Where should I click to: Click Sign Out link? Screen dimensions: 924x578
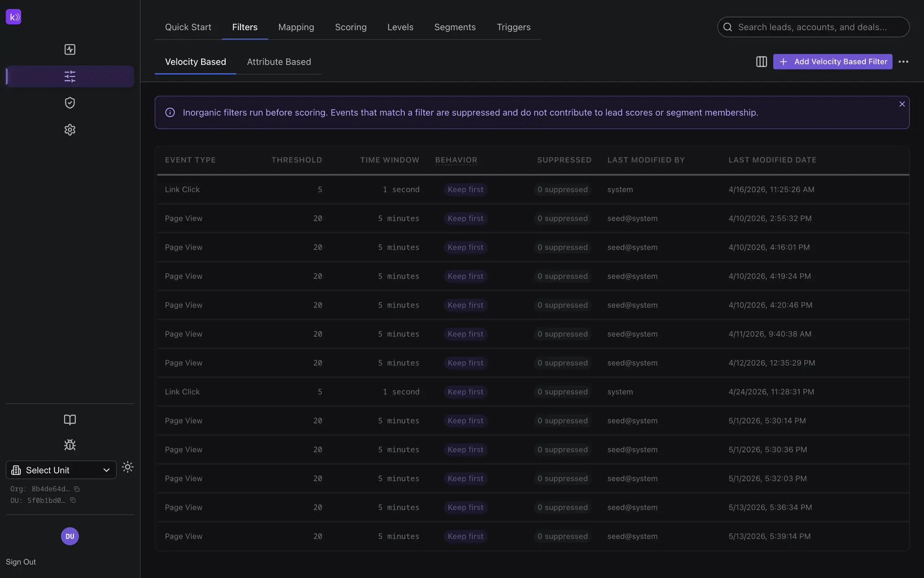(x=21, y=562)
